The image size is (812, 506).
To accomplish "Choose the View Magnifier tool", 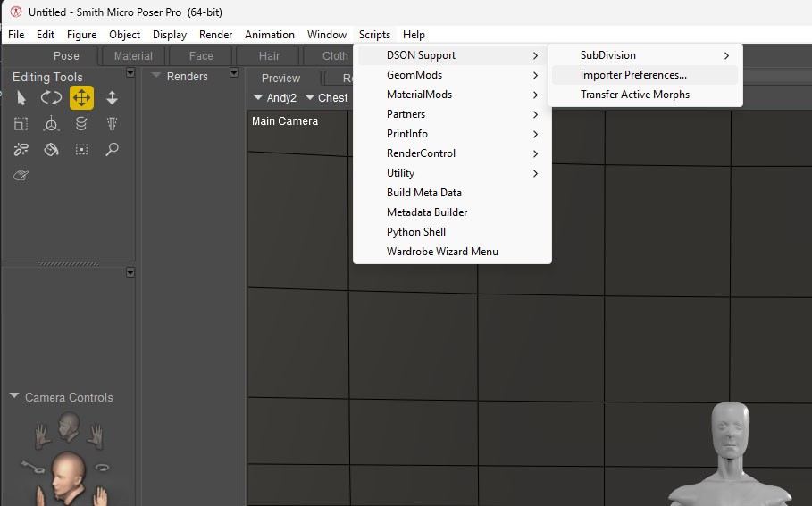I will click(112, 150).
